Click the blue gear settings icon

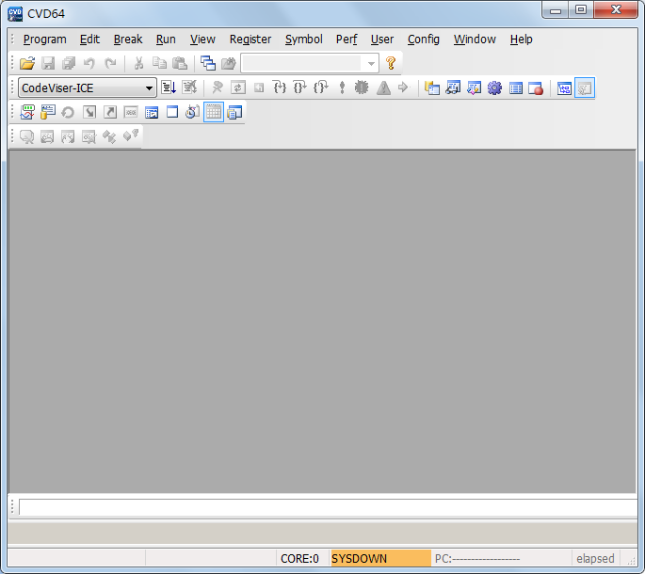tap(494, 88)
